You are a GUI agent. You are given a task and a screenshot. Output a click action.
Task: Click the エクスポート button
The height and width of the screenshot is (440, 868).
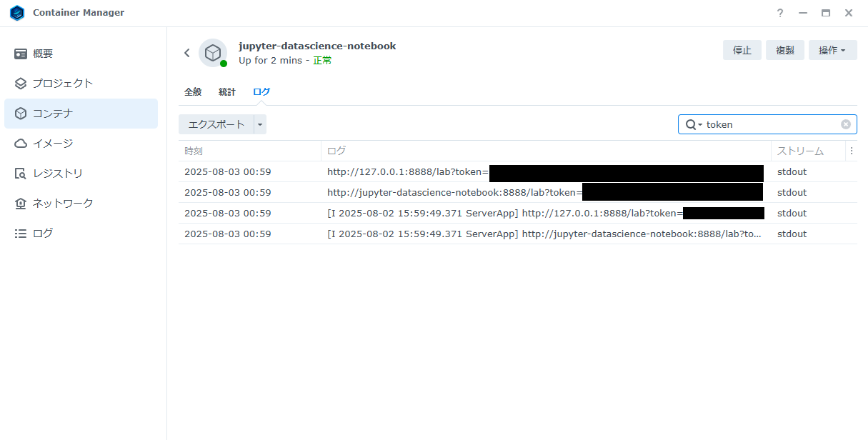tap(216, 124)
